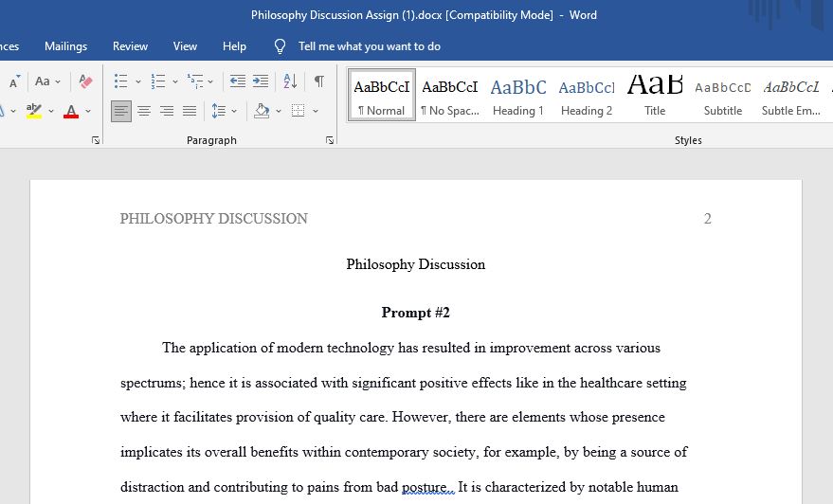Click the lightbulb Tell Me icon
The height and width of the screenshot is (504, 833).
click(280, 46)
